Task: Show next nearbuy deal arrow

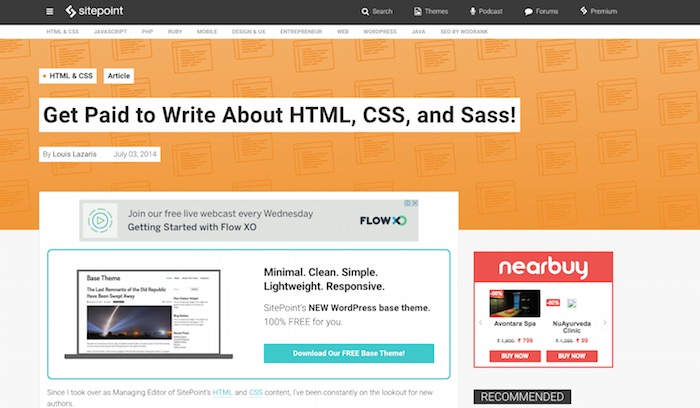Action: click(605, 322)
